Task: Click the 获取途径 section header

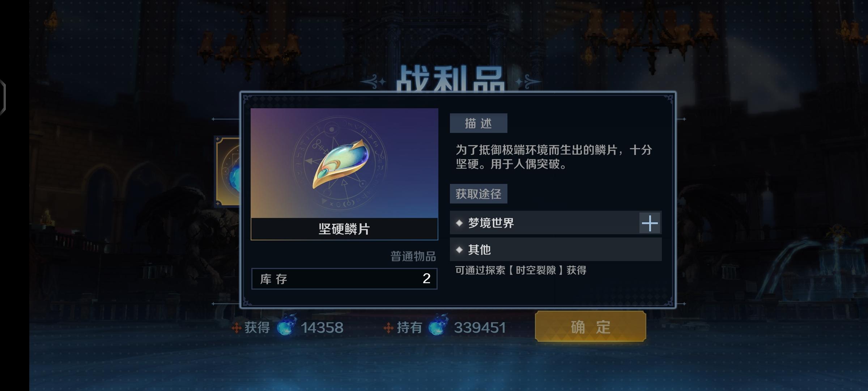Action: pos(478,194)
